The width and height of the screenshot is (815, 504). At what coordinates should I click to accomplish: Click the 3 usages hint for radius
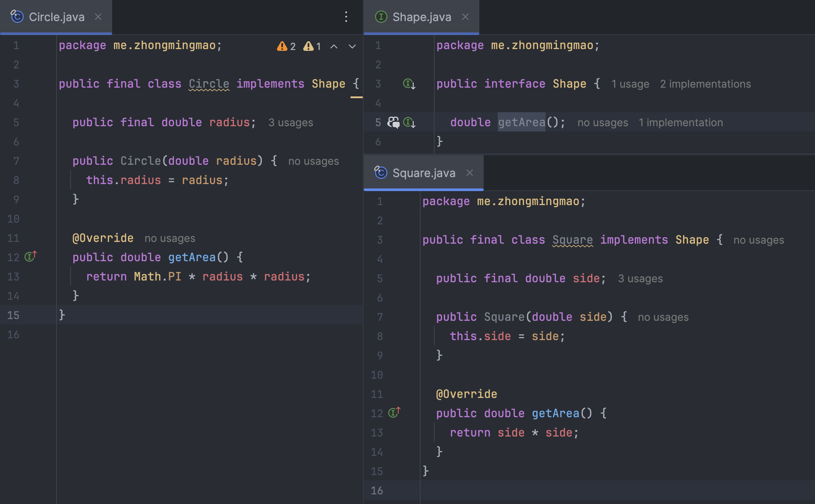(291, 123)
